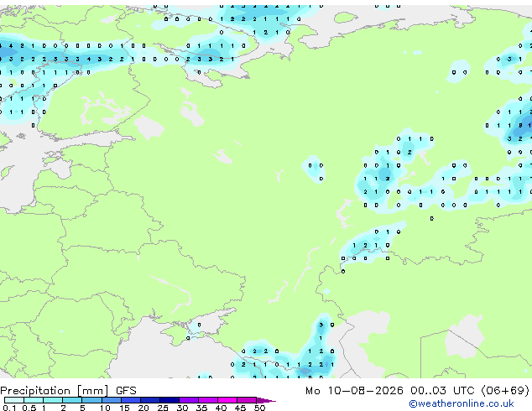Click the "(06+69)" forecast run text
Viewport: 532px width, 411px height.
505,391
